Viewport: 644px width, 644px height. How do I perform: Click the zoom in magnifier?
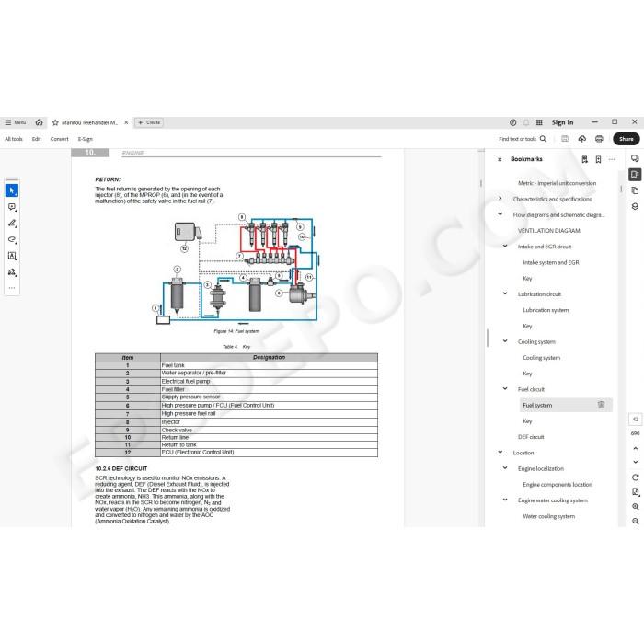635,507
